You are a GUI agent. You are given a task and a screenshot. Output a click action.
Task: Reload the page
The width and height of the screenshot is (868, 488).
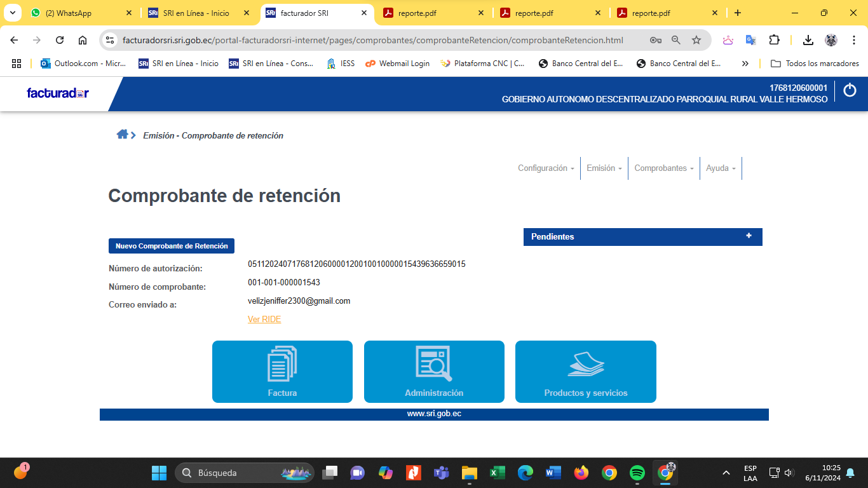click(x=60, y=40)
